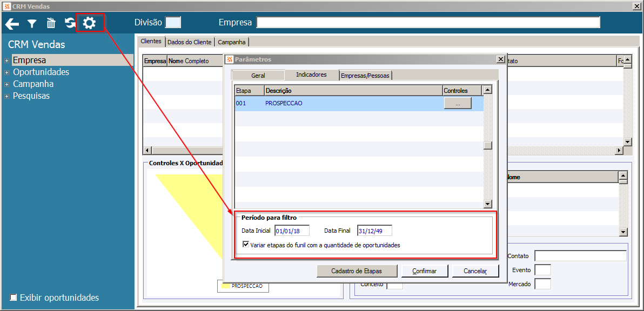Open the Geral tab in Parâmetros
Image resolution: width=644 pixels, height=311 pixels.
point(258,76)
